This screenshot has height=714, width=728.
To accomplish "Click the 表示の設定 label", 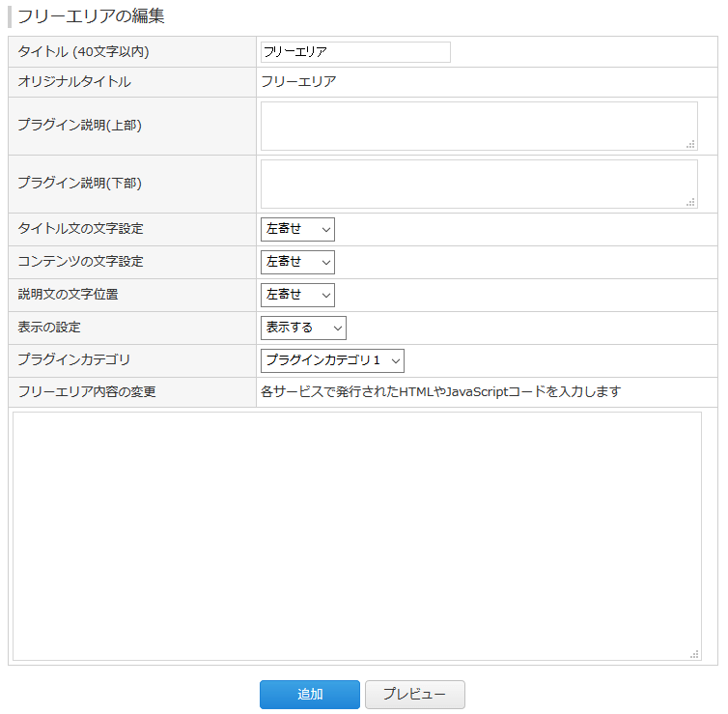I will pos(49,328).
